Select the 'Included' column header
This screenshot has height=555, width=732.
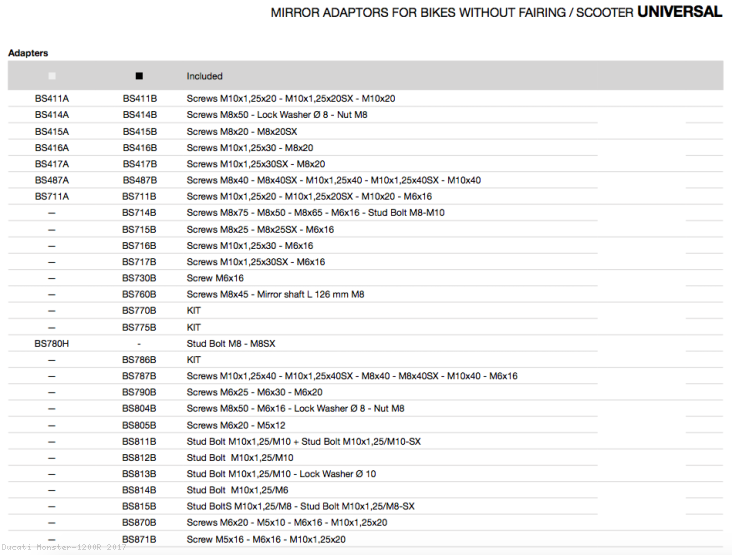click(204, 76)
